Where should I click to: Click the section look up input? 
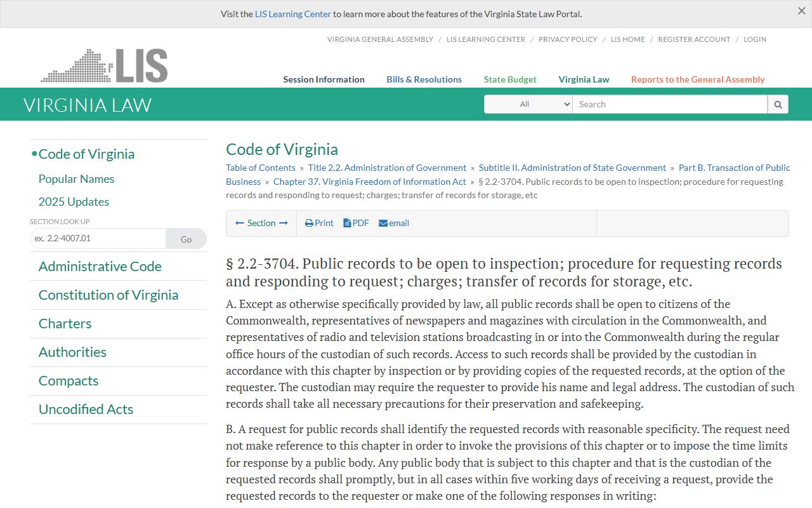[98, 239]
